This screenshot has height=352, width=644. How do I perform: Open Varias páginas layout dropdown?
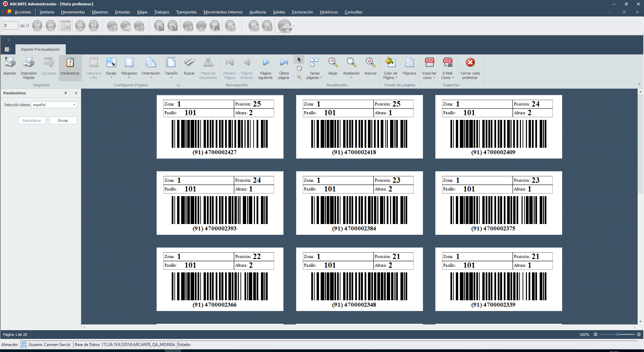(x=314, y=68)
